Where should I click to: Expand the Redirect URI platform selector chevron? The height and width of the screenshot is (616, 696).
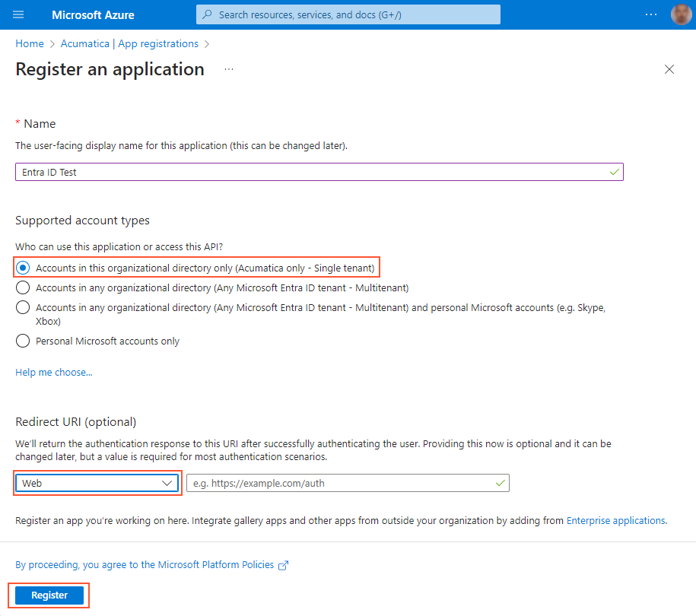point(167,483)
